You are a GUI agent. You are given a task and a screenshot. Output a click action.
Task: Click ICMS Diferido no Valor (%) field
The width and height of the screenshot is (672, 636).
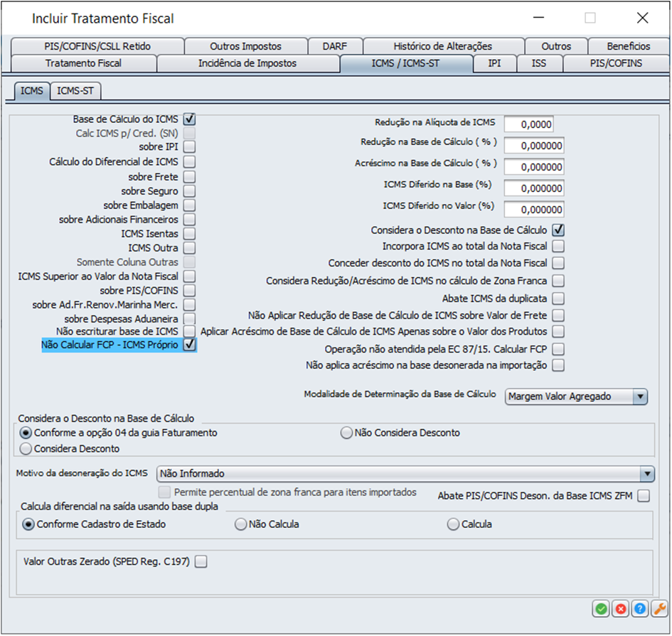click(x=534, y=210)
